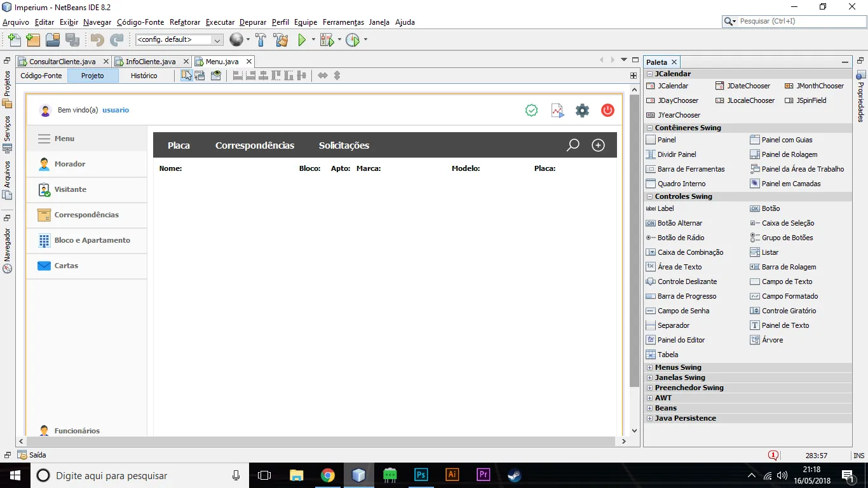Switch to the InfoCliente.java tab
Screen dimensions: 868x488
coord(151,62)
